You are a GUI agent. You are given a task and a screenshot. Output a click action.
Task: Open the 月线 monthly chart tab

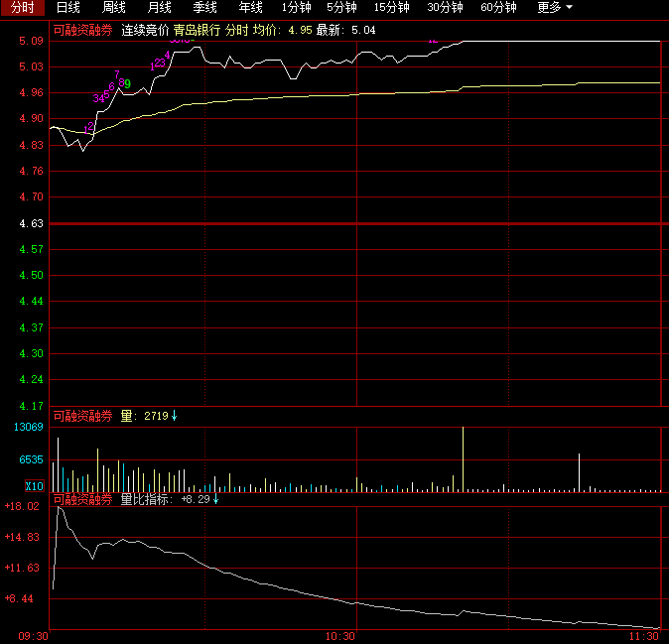coord(159,8)
